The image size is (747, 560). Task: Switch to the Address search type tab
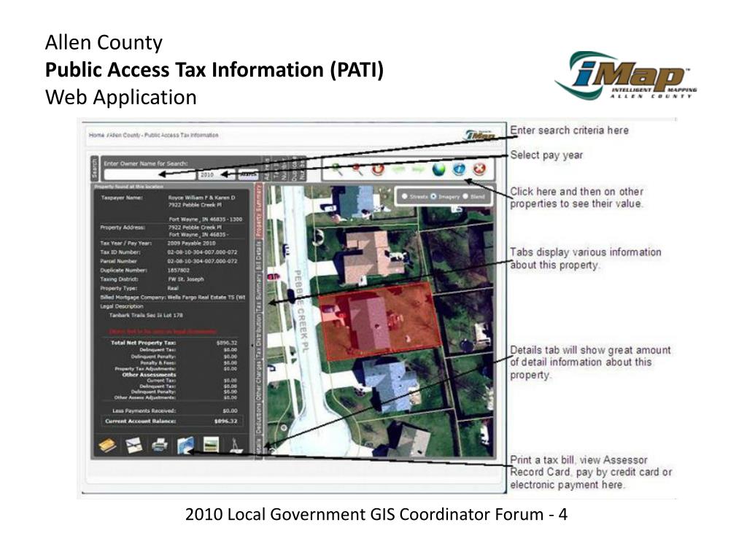click(267, 168)
